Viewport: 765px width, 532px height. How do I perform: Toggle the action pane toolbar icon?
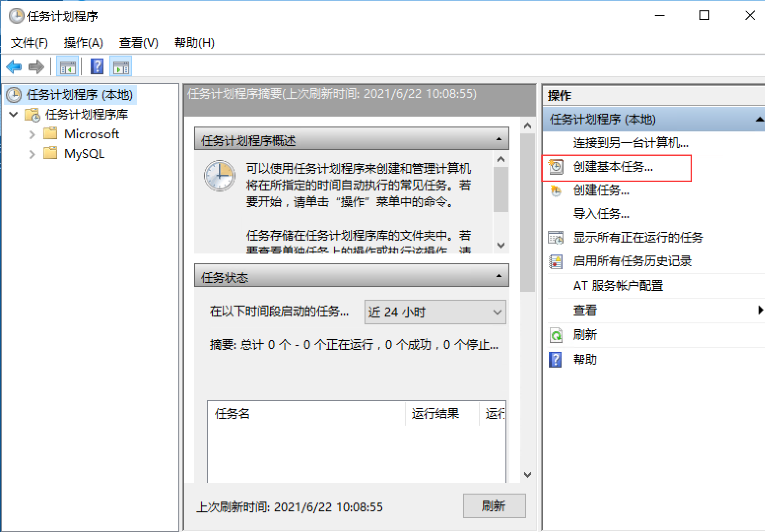(x=121, y=67)
